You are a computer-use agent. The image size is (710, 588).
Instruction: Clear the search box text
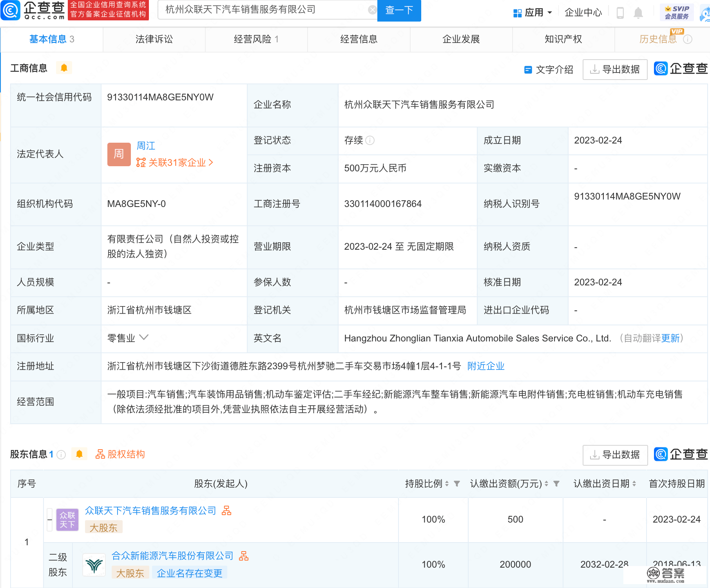[372, 10]
